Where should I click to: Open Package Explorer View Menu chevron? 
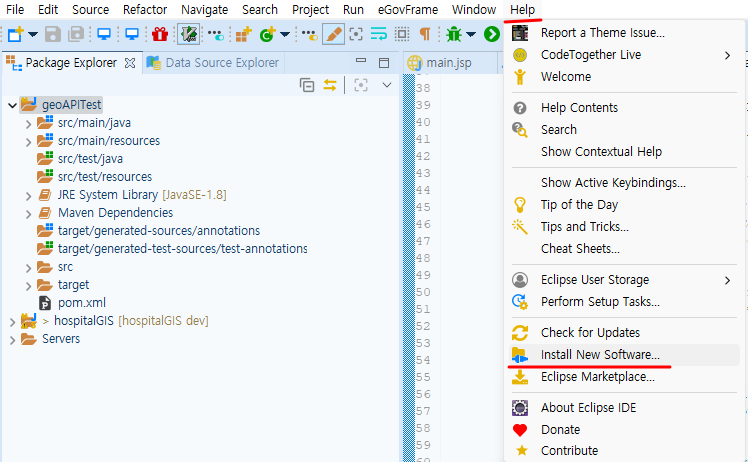click(x=387, y=85)
